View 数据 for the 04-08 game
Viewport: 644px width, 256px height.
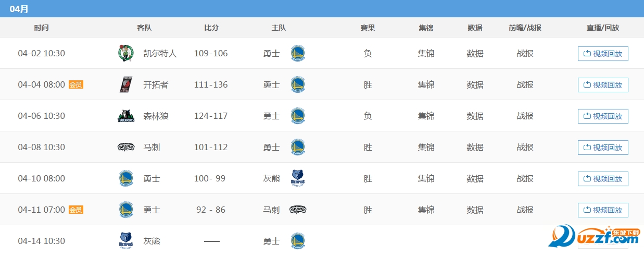tap(475, 147)
